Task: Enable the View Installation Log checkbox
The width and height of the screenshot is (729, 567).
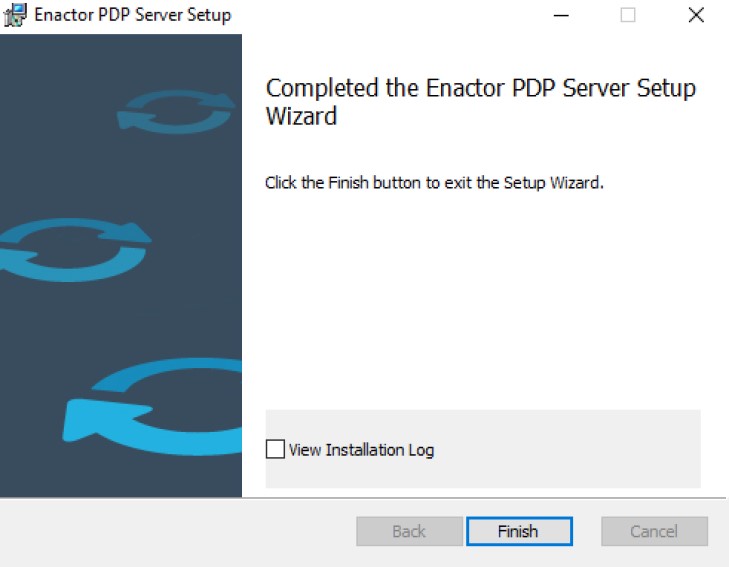Action: click(x=275, y=450)
